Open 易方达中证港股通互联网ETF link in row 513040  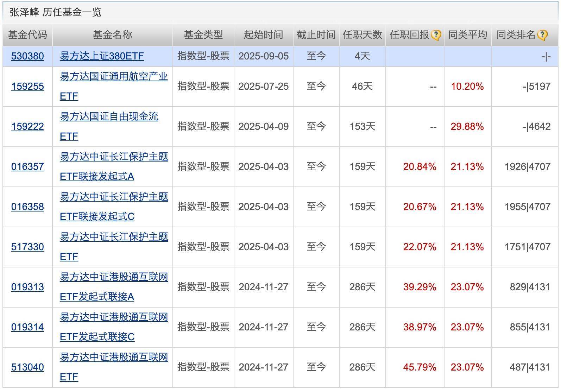click(x=114, y=367)
